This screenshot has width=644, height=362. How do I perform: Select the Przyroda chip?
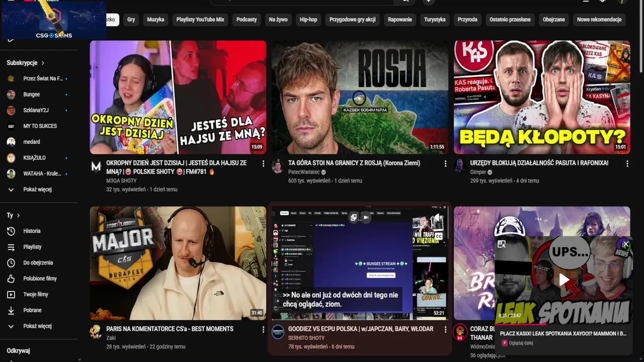[x=467, y=20]
